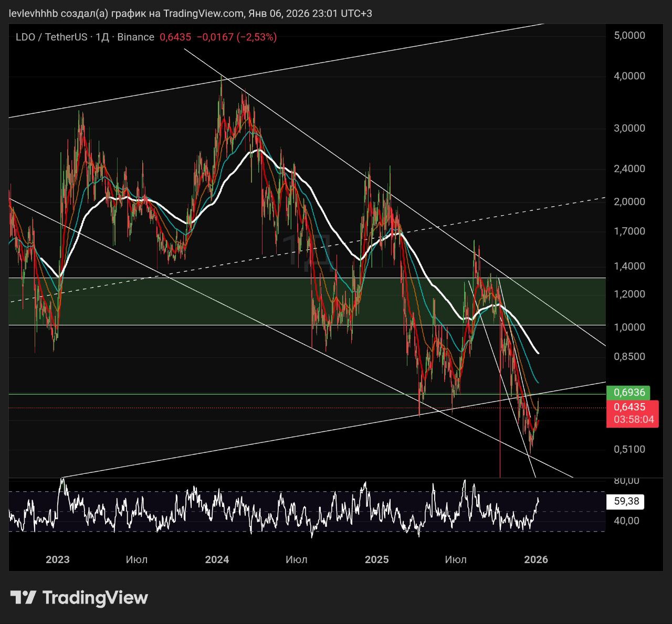Click the 1,0000 price axis label
Screen dimensions: 672x624
point(629,327)
